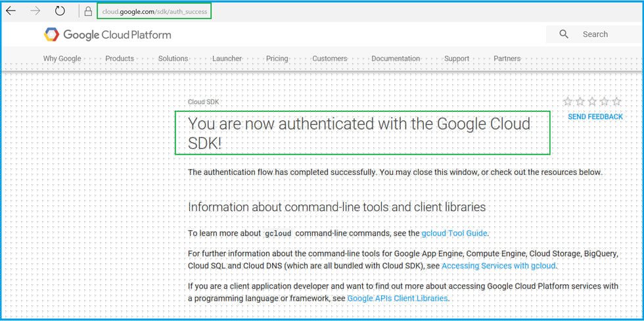Open the Customers nav item
This screenshot has width=644, height=321.
pos(330,59)
